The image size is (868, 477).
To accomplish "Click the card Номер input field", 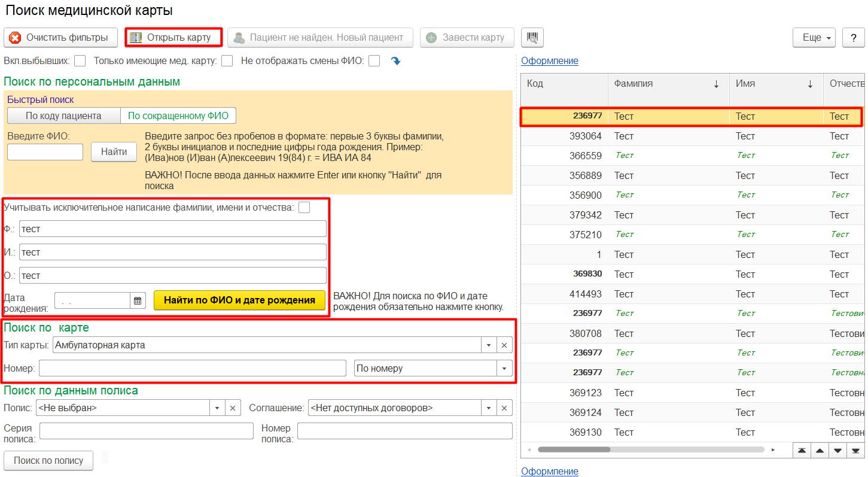I will [x=193, y=368].
